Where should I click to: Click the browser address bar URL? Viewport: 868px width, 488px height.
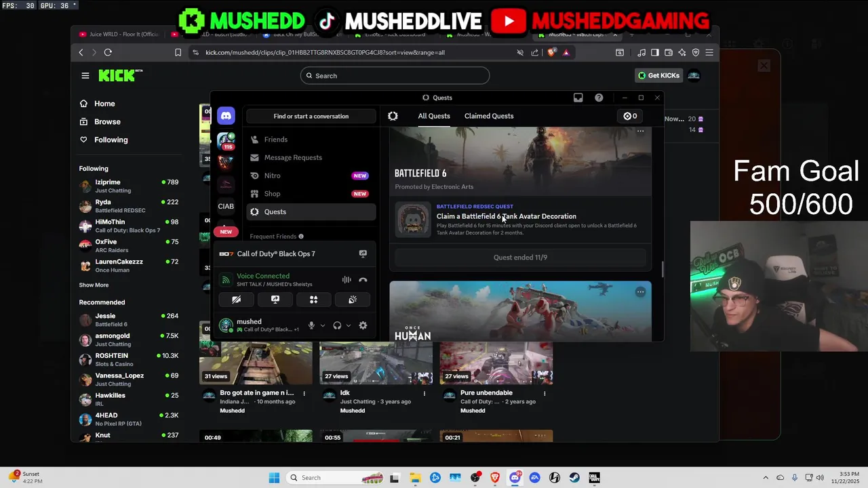[325, 52]
